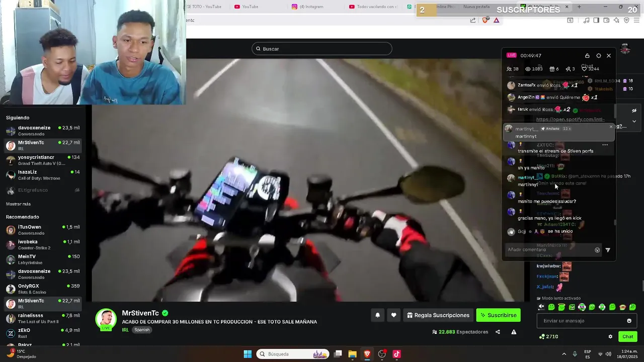Open Brave VPN shield icon
The image size is (644, 362).
(626, 20)
